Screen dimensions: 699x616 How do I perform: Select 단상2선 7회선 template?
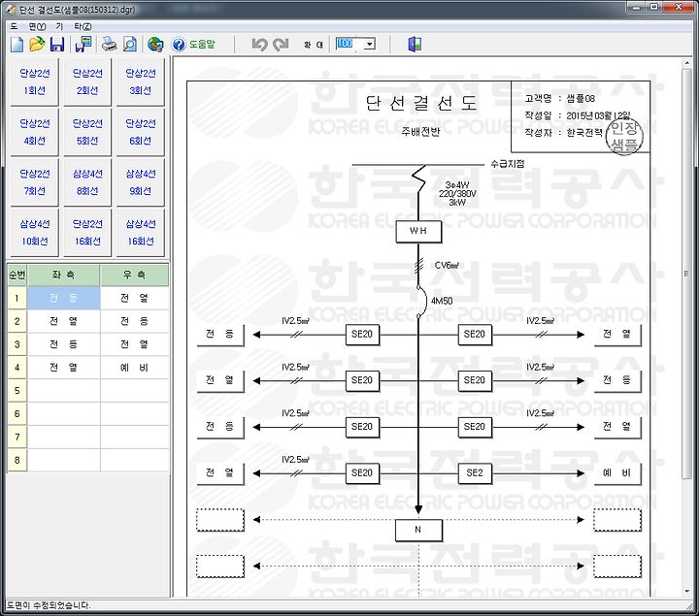pyautogui.click(x=34, y=182)
